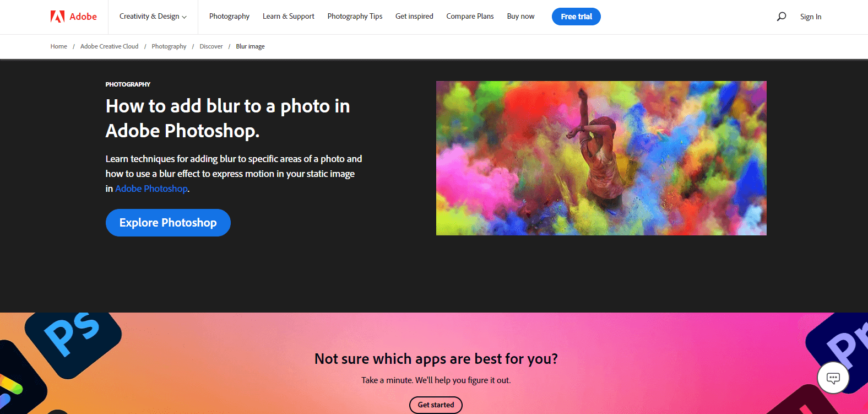Open the Photography nav item

tap(229, 17)
